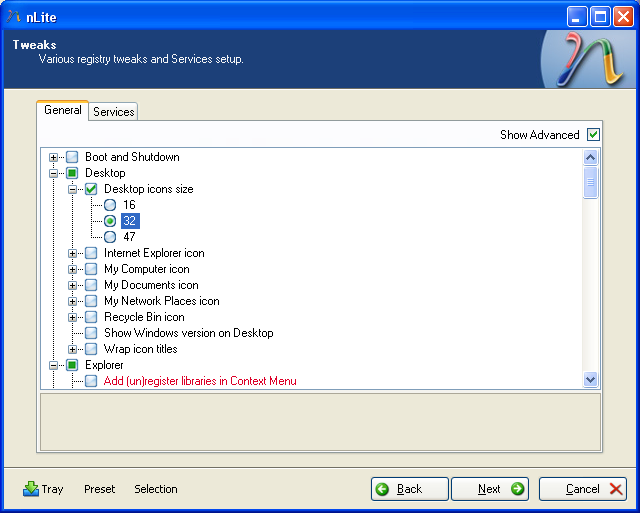Screen dimensions: 640x513
Task: Click the Tray button
Action: (43, 489)
